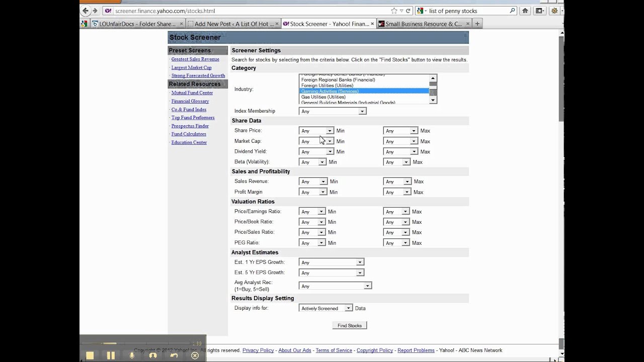This screenshot has height=362, width=644.
Task: Open the Co. & Fund Index link
Action: tap(189, 110)
